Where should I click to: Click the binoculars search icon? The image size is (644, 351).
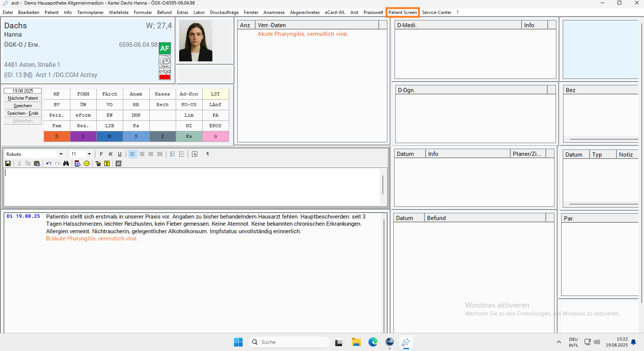[x=66, y=163]
